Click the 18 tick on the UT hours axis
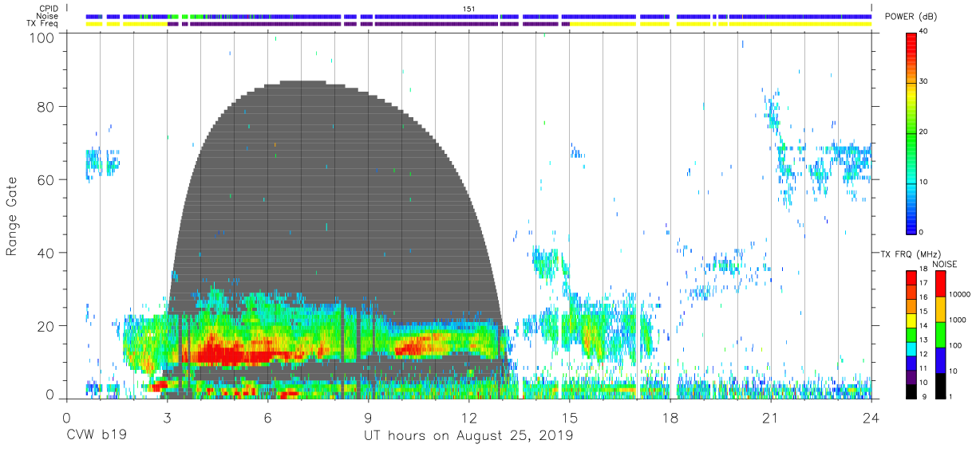This screenshot has height=452, width=980. point(670,418)
